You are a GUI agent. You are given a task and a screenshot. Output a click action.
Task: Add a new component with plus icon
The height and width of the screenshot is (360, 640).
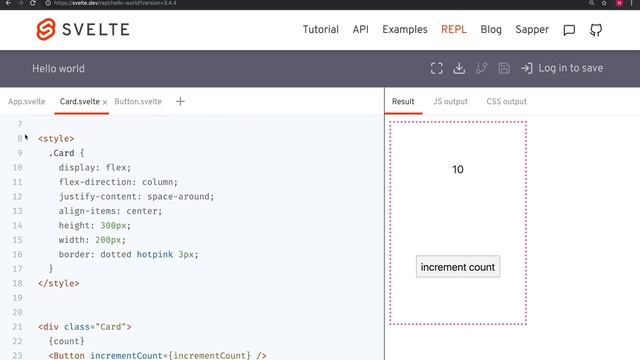coord(180,101)
